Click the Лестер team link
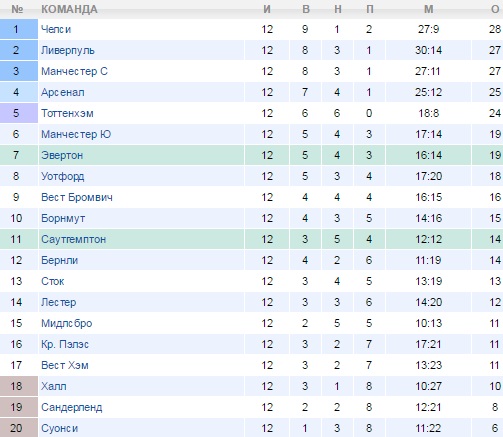This screenshot has height=437, width=503. click(x=59, y=302)
